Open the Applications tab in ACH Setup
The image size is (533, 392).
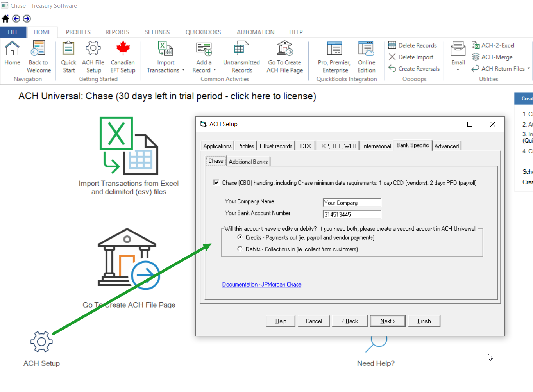[x=217, y=146]
